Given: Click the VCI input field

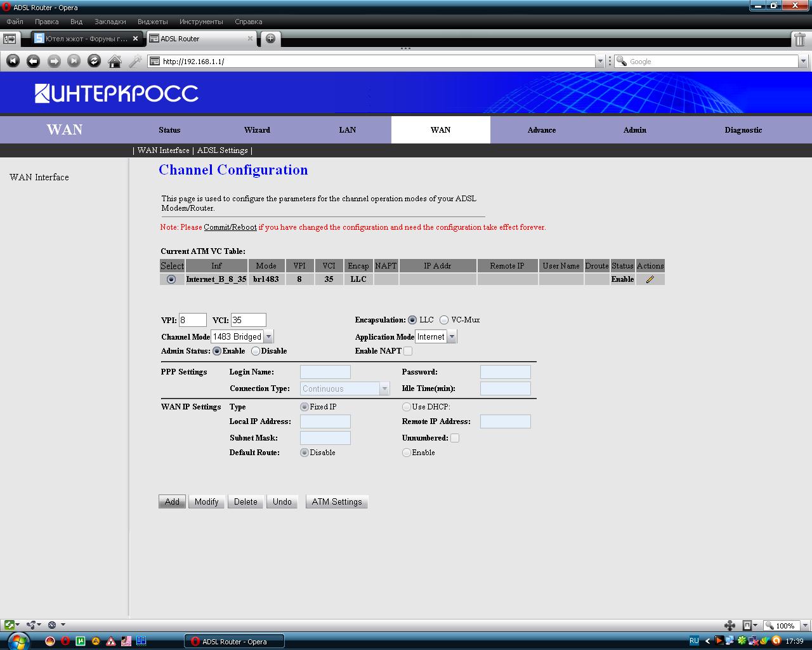Looking at the screenshot, I should click(x=248, y=320).
